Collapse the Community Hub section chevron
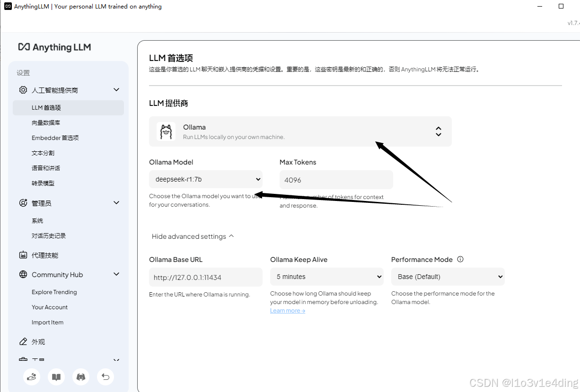The height and width of the screenshot is (392, 580). [116, 274]
